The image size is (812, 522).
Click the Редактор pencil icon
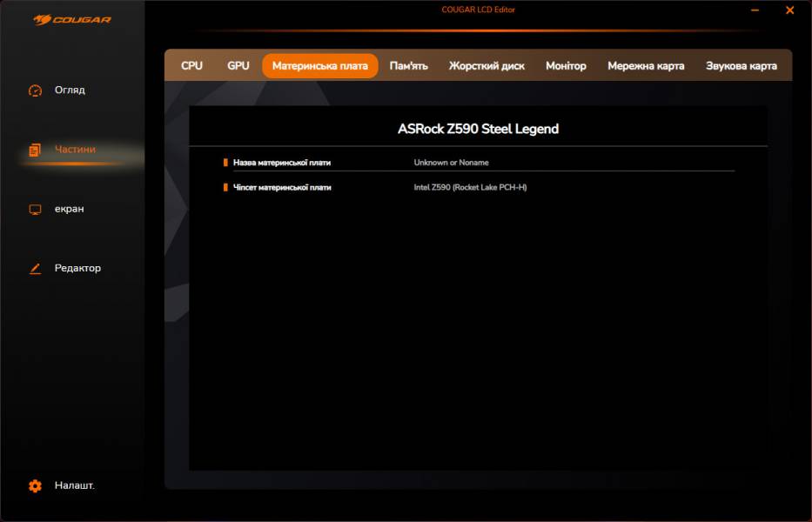tap(35, 269)
